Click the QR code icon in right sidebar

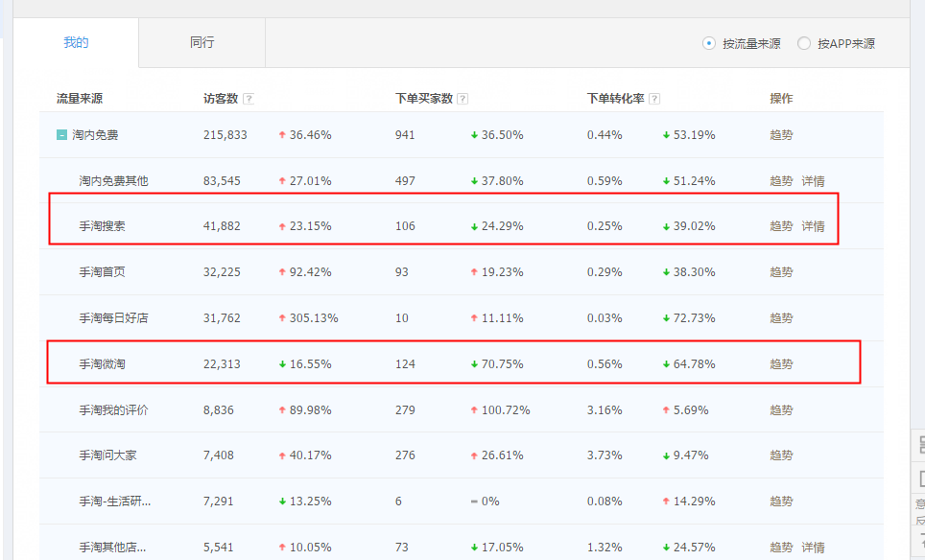pyautogui.click(x=919, y=445)
